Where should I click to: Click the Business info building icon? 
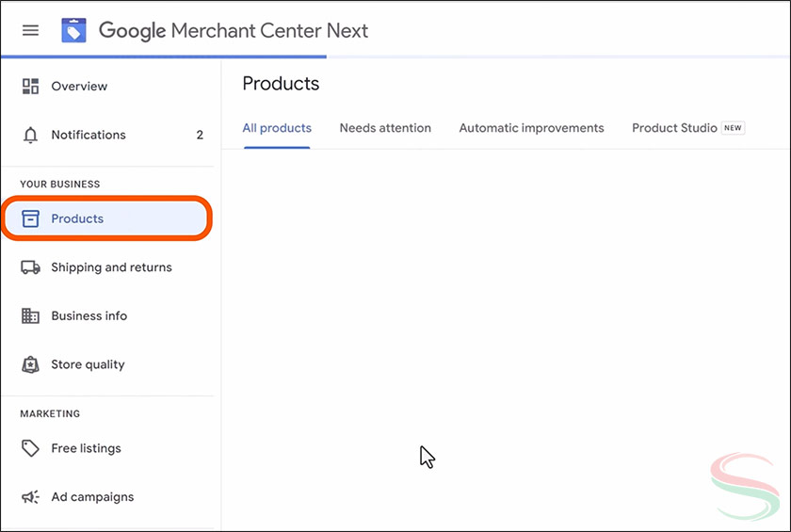tap(30, 316)
